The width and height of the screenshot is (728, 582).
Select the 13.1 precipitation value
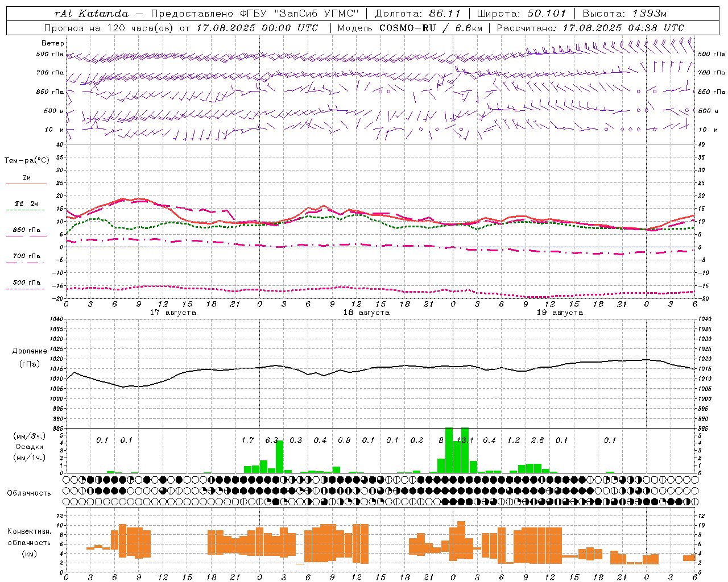pos(465,440)
